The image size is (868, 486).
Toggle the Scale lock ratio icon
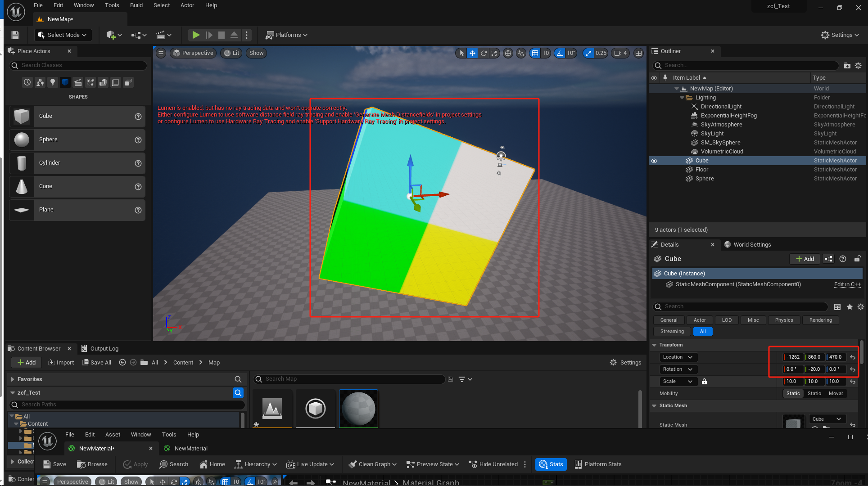[705, 382]
